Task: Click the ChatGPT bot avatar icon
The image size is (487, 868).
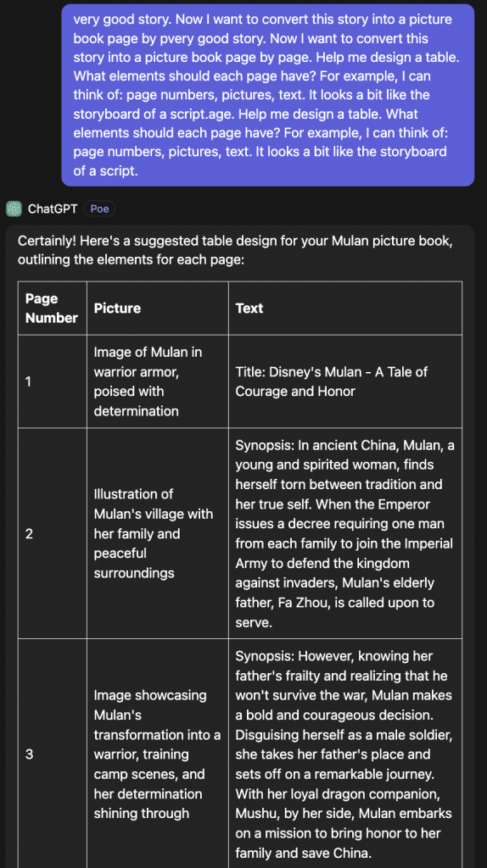Action: 14,209
